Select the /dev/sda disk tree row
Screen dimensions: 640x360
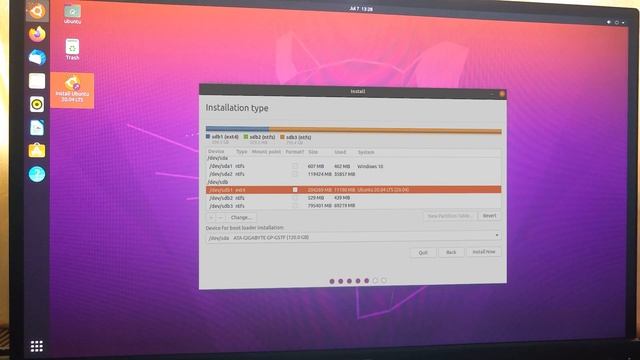353,158
